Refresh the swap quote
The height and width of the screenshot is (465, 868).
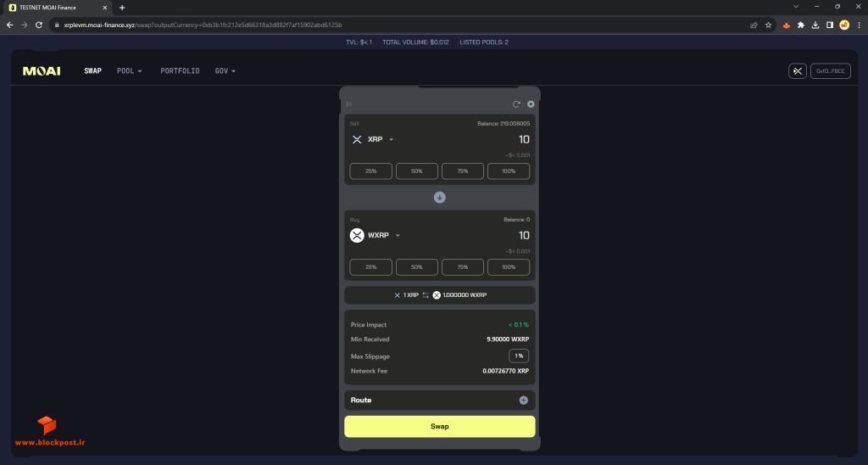tap(516, 104)
